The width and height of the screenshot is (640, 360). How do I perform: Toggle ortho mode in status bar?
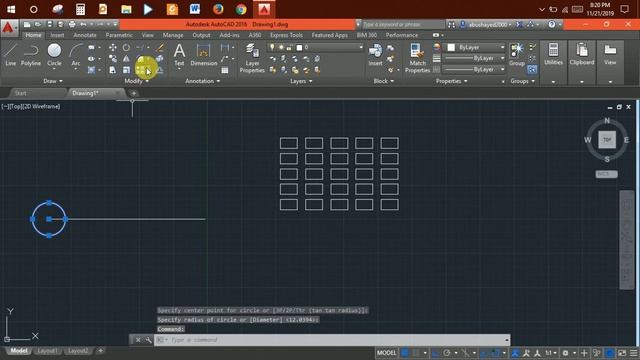(x=436, y=353)
